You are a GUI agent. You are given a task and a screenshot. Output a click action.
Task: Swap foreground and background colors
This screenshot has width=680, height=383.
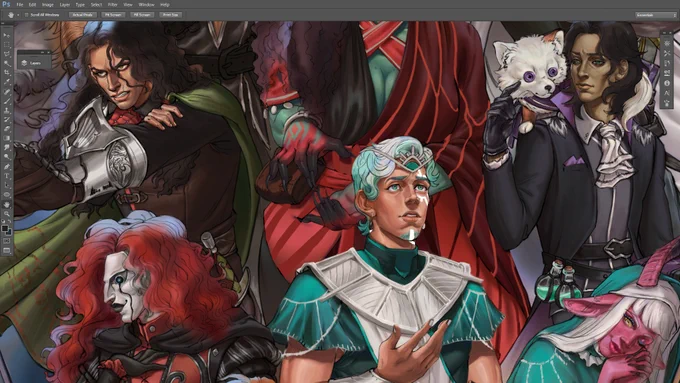(10, 221)
